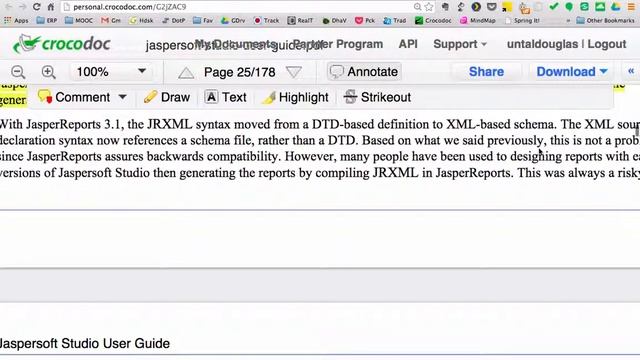640x360 pixels.
Task: Click the Crocodoc logo
Action: 62,44
